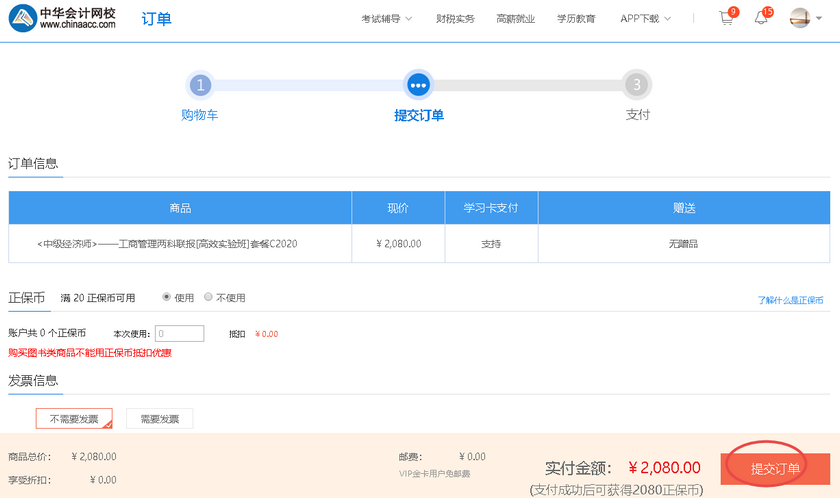Image resolution: width=840 pixels, height=498 pixels.
Task: Expand the APP下载 dropdown menu
Action: point(645,19)
